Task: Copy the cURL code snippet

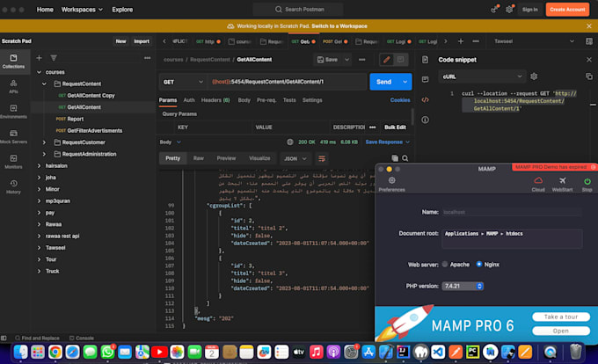Action: 589,76
